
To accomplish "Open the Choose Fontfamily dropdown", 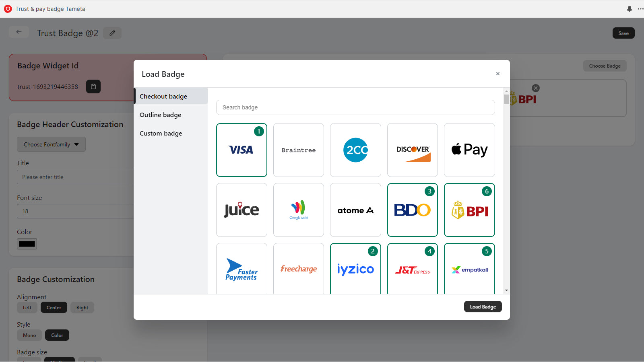I will (51, 144).
